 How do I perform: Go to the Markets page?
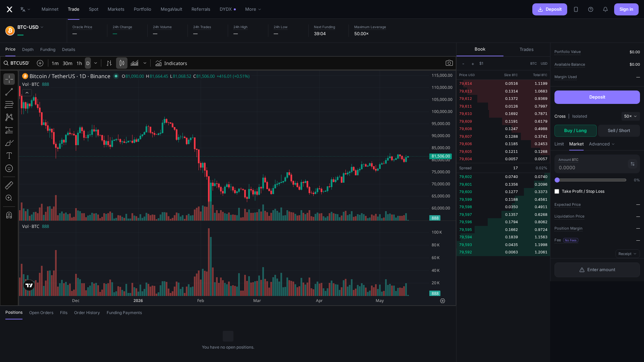pyautogui.click(x=116, y=9)
